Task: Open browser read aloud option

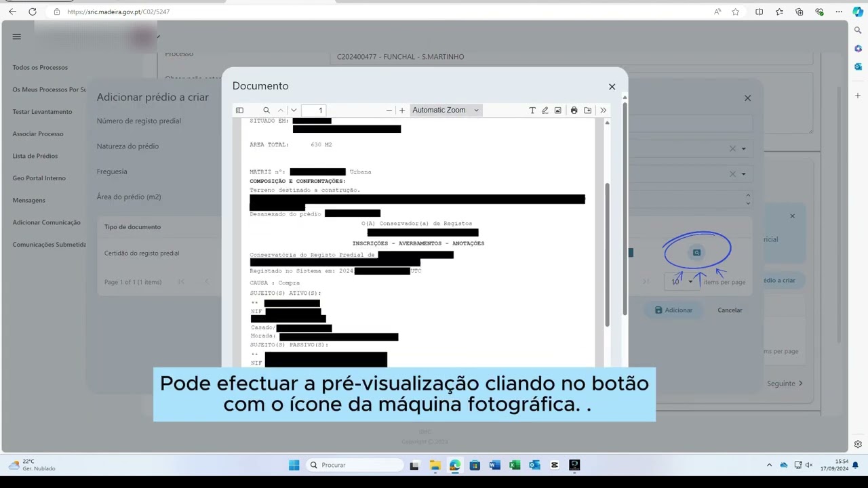Action: tap(717, 12)
